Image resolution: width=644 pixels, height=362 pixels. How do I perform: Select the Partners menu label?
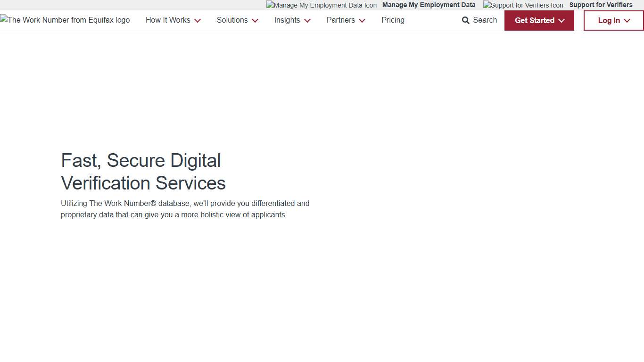[x=340, y=20]
